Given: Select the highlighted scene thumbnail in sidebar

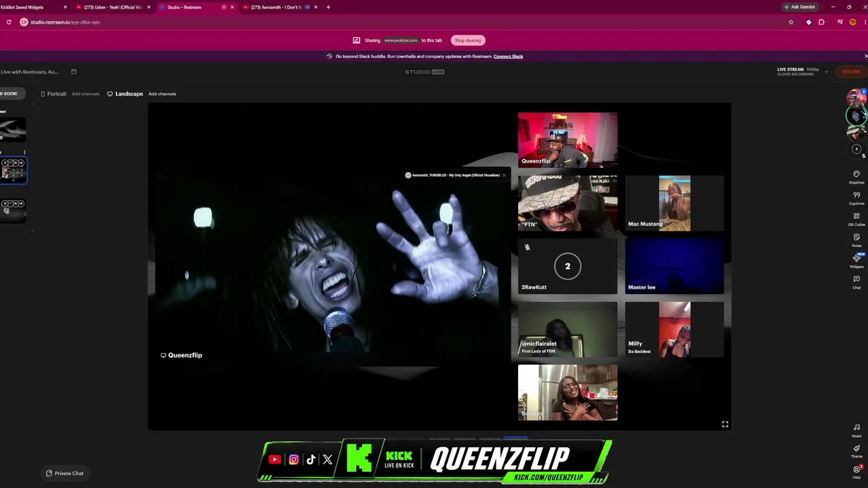Looking at the screenshot, I should 13,170.
